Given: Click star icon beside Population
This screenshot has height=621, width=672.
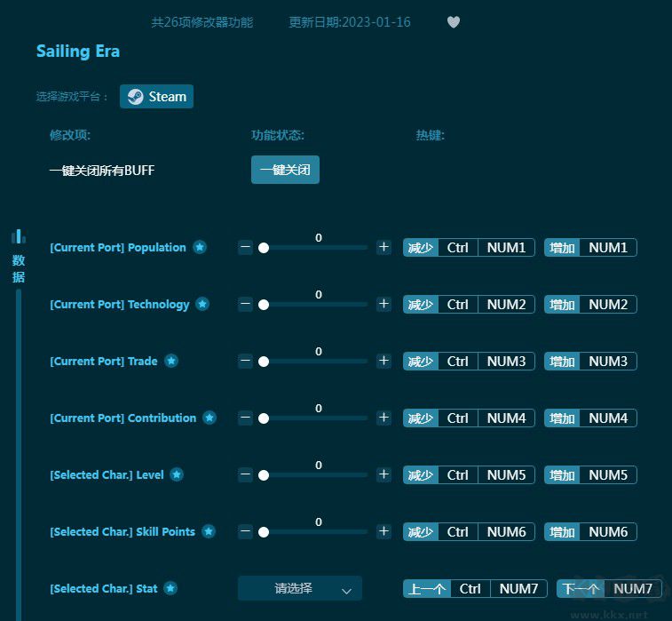Looking at the screenshot, I should (x=200, y=247).
